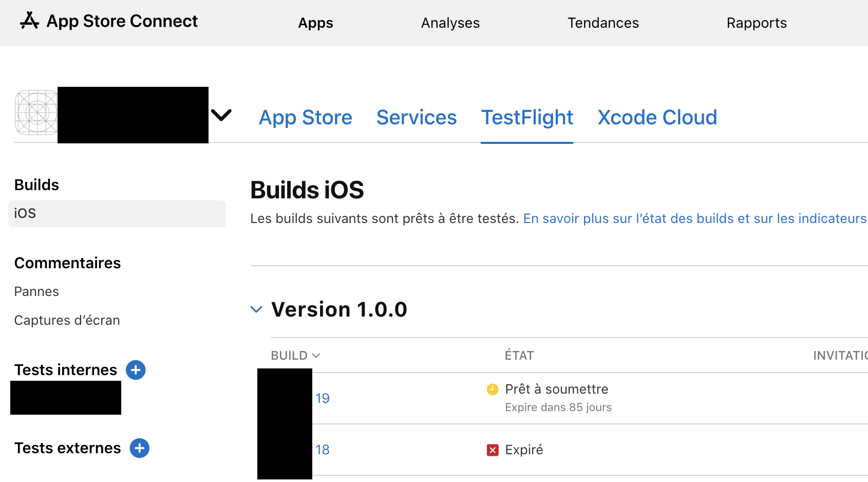Click the App Store Connect title text
Image resolution: width=868 pixels, height=482 pixels.
[122, 21]
